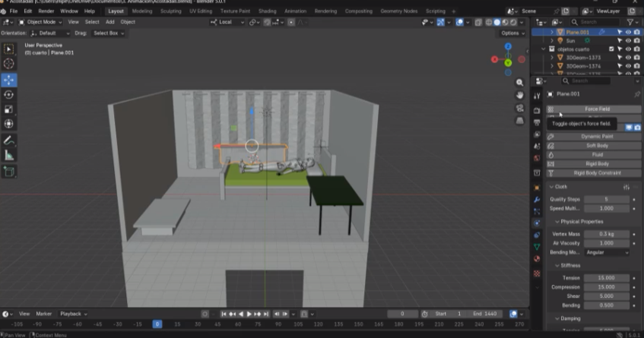Uncheck the objetos cuarto collection checkbox
This screenshot has height=338, width=644.
click(x=611, y=49)
